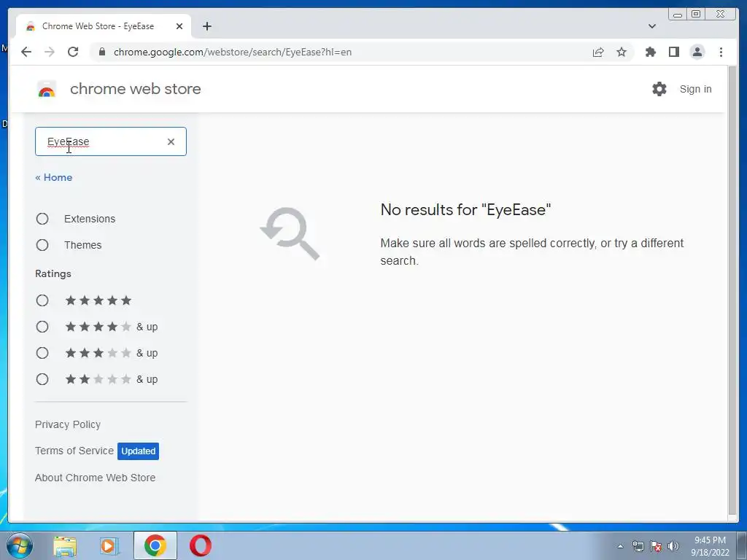Image resolution: width=747 pixels, height=560 pixels.
Task: Open About Chrome Web Store link
Action: 96,478
